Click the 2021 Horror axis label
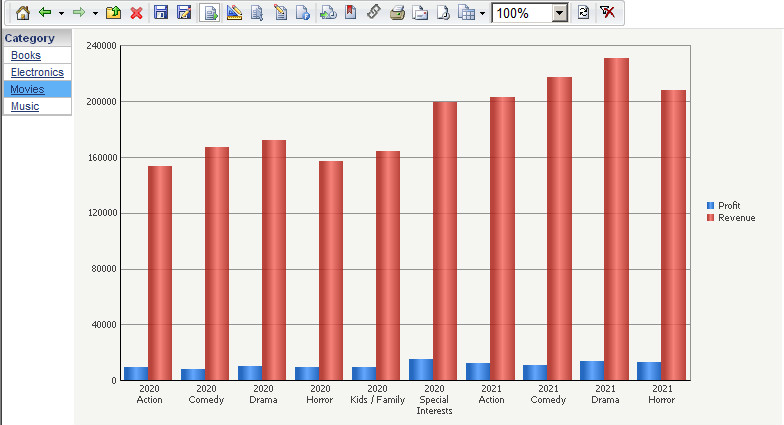Image resolution: width=784 pixels, height=425 pixels. (x=662, y=394)
